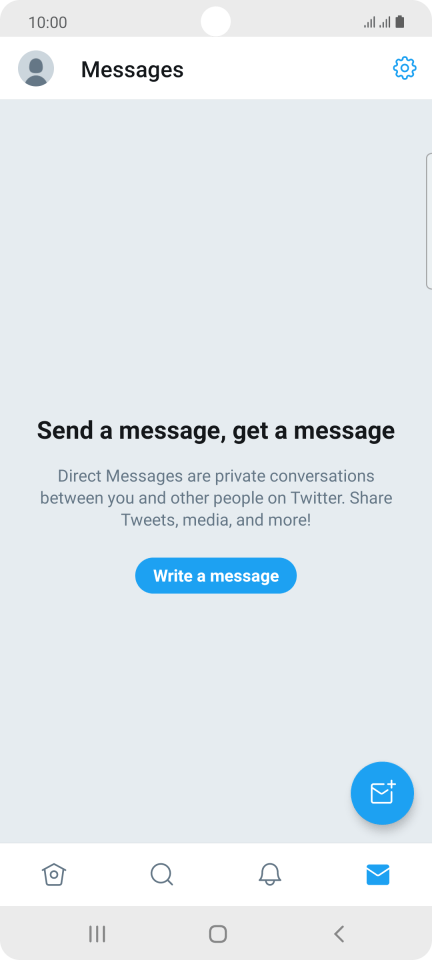Screen dimensions: 432x960
Task: Tap the clock showing 10:00
Action: pos(48,23)
